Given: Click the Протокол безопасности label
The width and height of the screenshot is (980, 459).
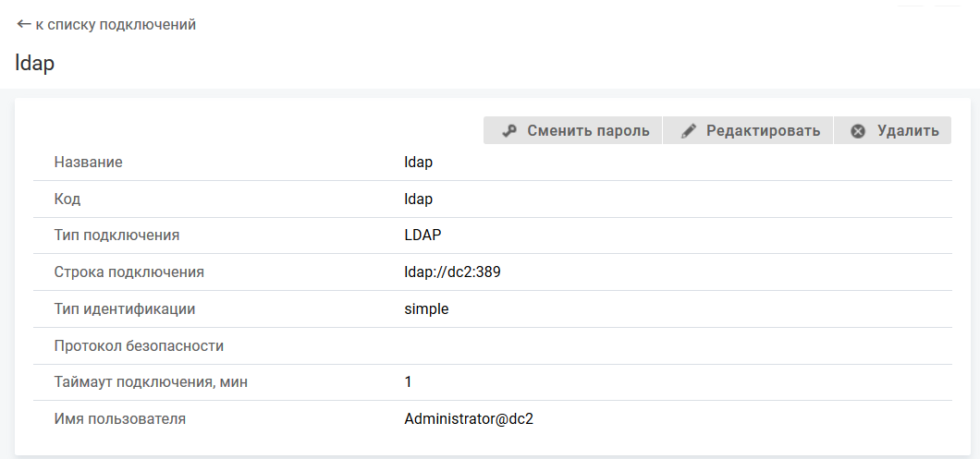Looking at the screenshot, I should [x=139, y=346].
